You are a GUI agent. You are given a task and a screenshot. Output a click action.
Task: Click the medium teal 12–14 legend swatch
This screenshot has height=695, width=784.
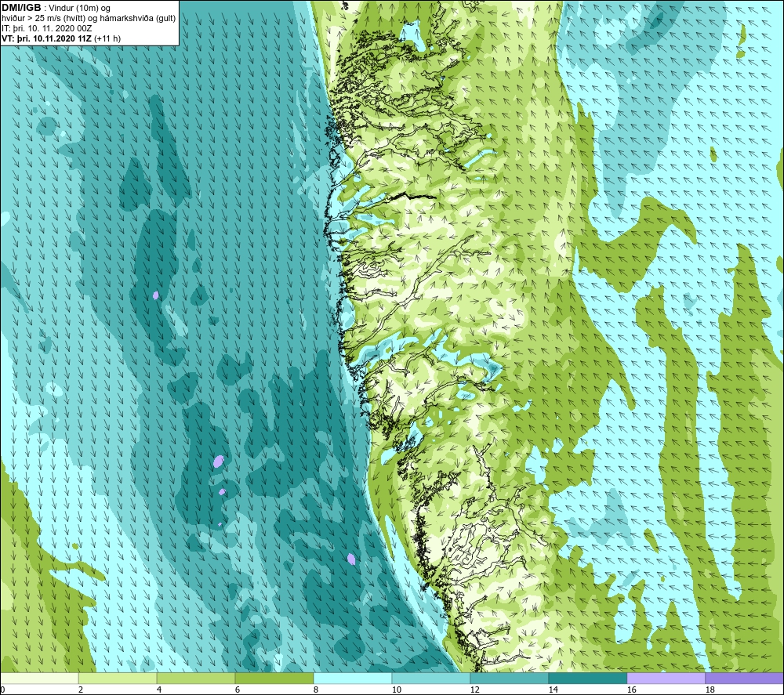pos(509,679)
